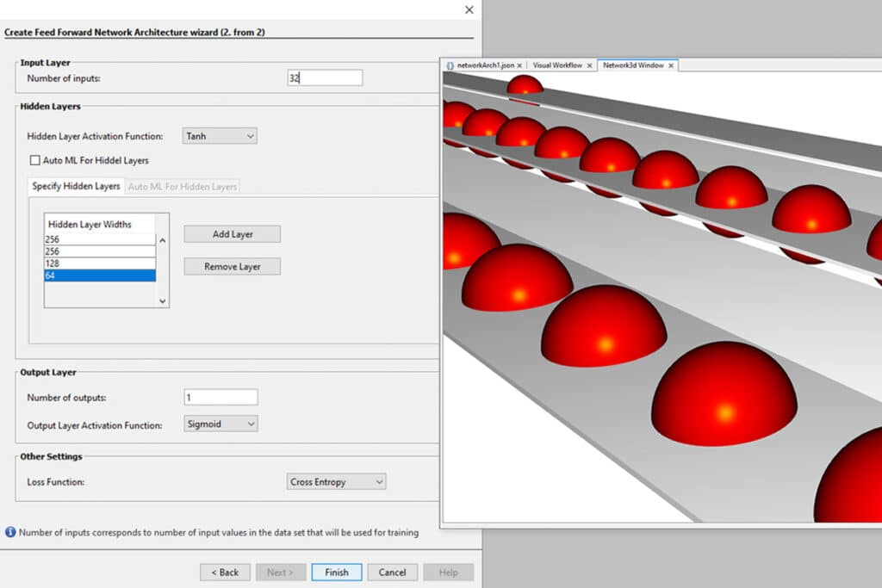882x588 pixels.
Task: Open the Hidden Layer Activation Function dropdown
Action: [220, 136]
